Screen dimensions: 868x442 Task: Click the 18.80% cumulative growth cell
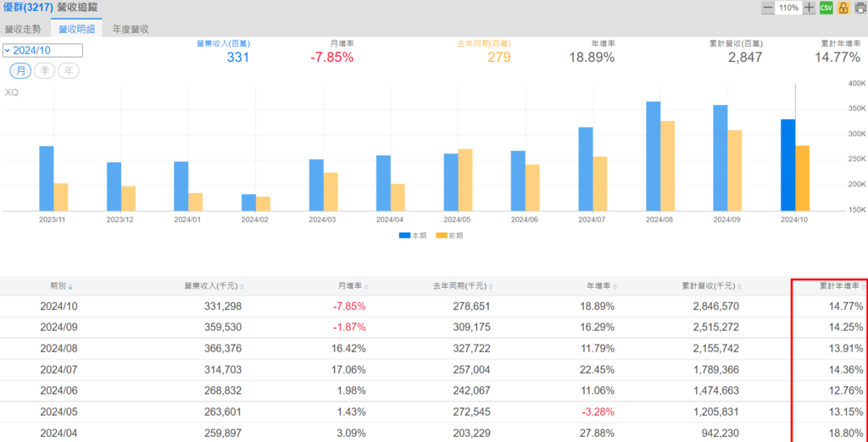(848, 433)
